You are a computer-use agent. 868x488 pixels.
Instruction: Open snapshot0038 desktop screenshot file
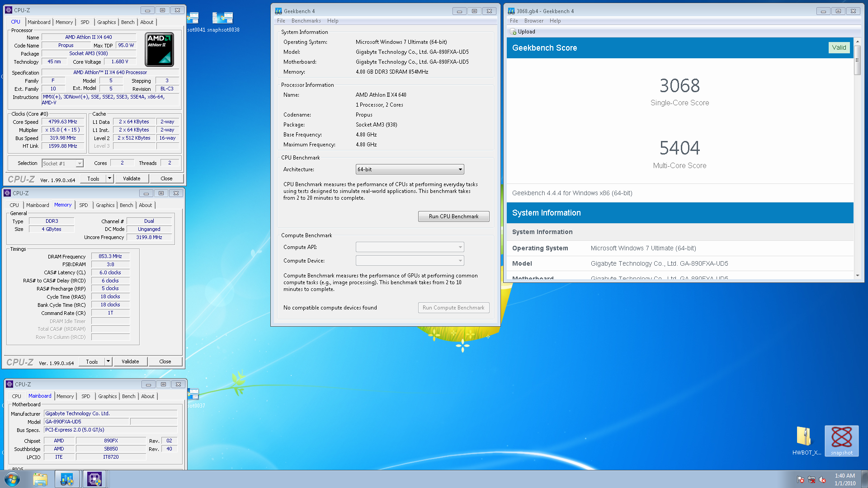pos(223,22)
